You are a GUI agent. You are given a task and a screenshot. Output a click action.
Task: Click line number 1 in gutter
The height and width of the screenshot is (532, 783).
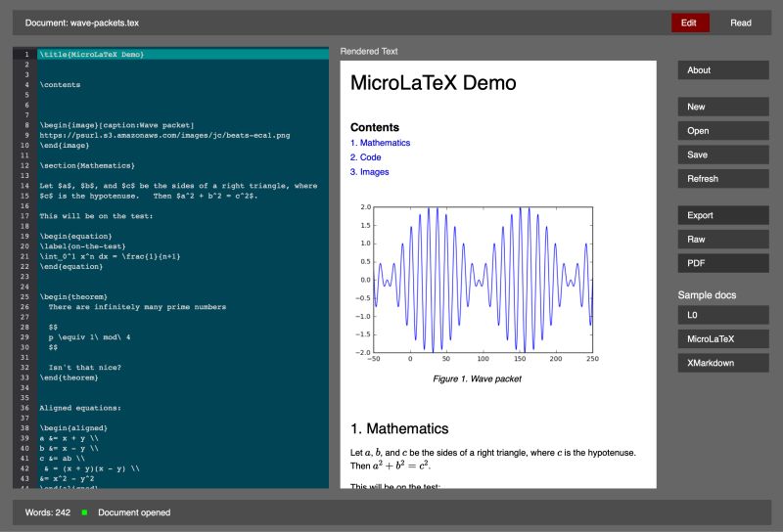click(x=25, y=54)
